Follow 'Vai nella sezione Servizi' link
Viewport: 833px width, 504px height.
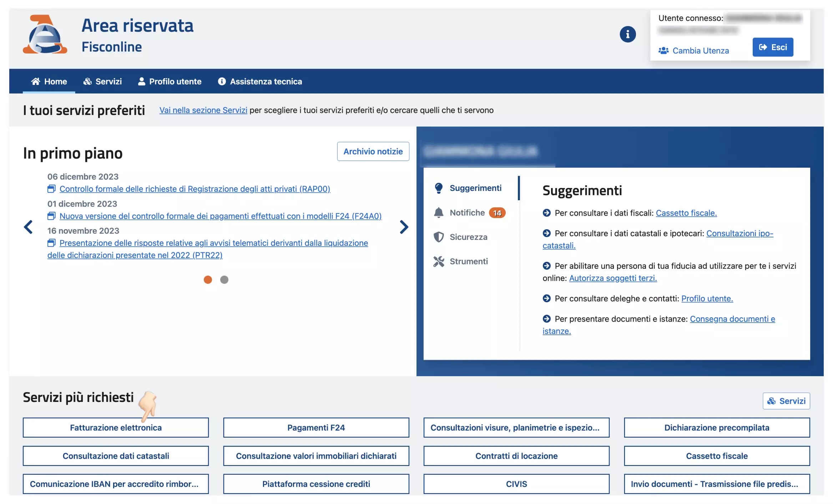click(x=203, y=110)
